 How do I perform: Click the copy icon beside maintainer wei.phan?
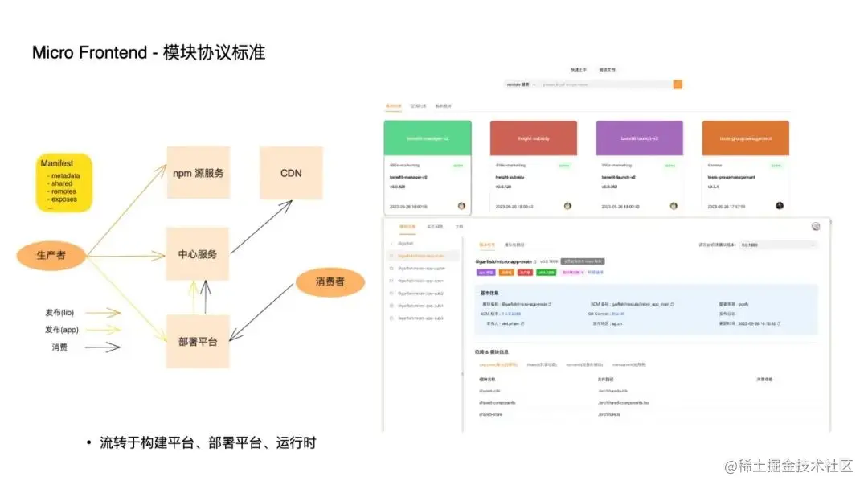click(523, 323)
